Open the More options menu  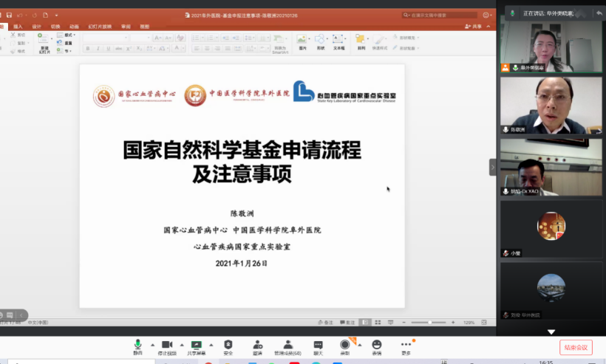point(406,346)
